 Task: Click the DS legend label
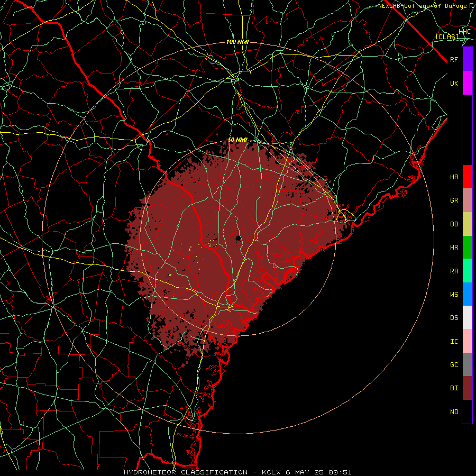pyautogui.click(x=454, y=318)
